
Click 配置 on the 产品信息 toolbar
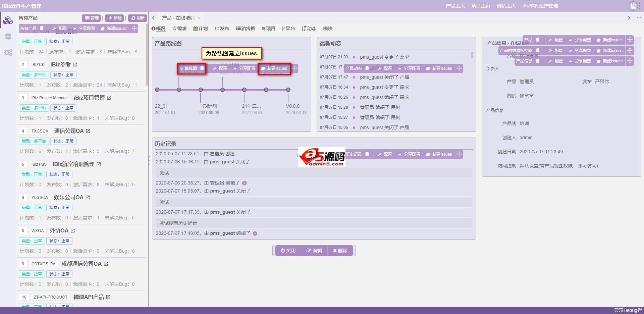pos(555,61)
